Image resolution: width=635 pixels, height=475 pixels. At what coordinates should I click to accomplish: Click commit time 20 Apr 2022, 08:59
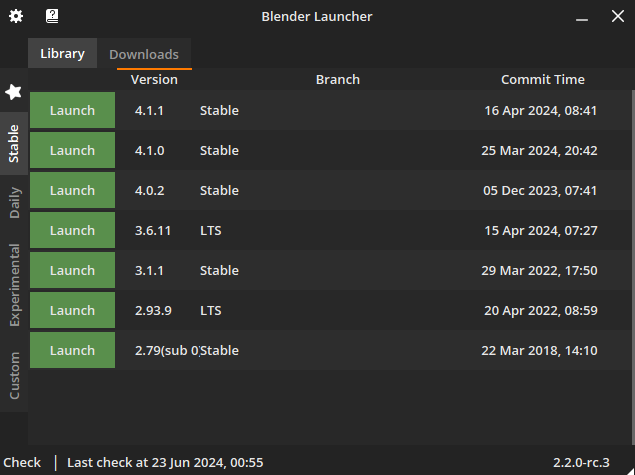[541, 311]
